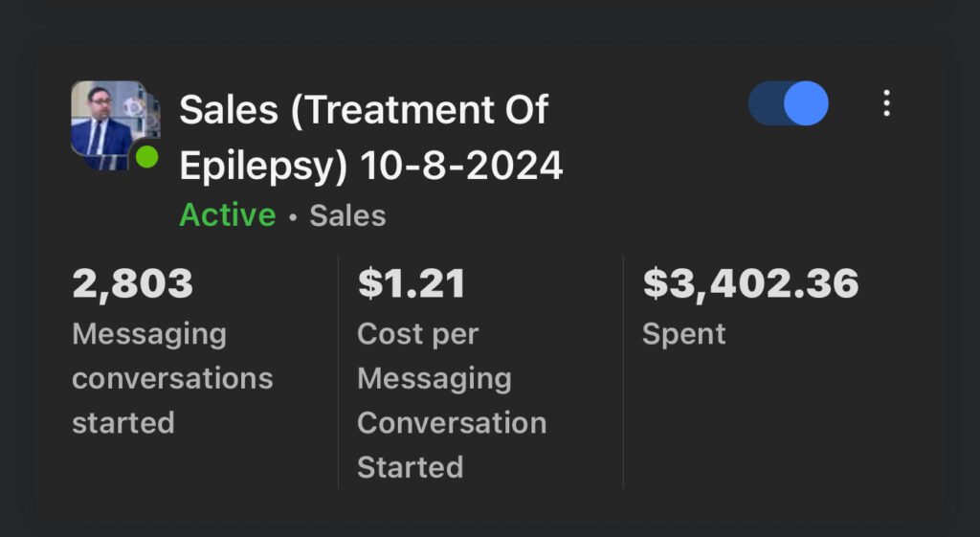Click the green "Active" status label

click(x=227, y=215)
